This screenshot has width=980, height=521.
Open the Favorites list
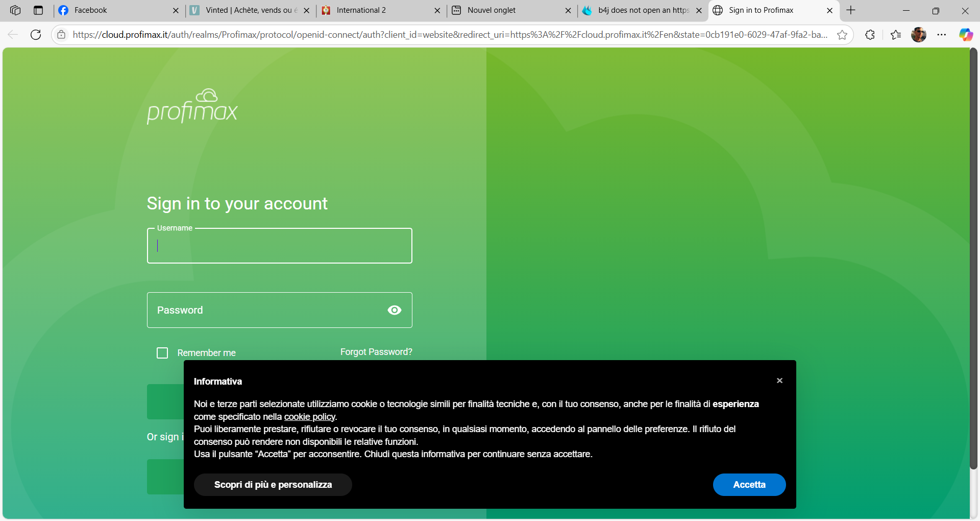(x=896, y=35)
